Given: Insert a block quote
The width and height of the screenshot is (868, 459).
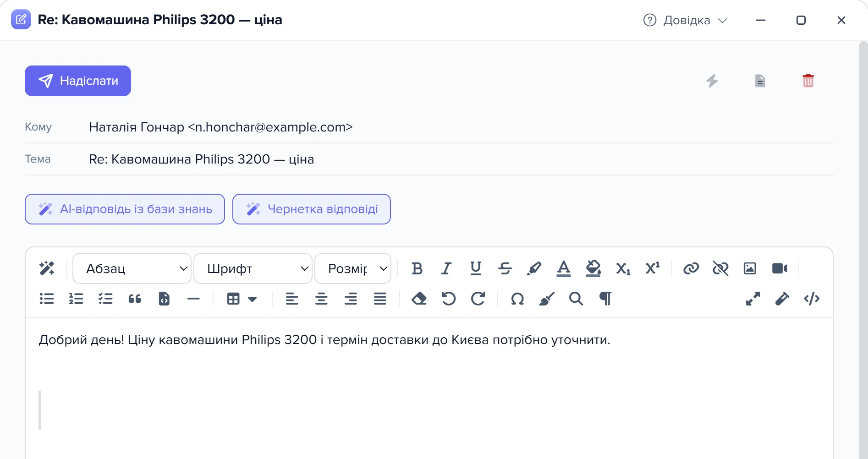Looking at the screenshot, I should (x=135, y=299).
